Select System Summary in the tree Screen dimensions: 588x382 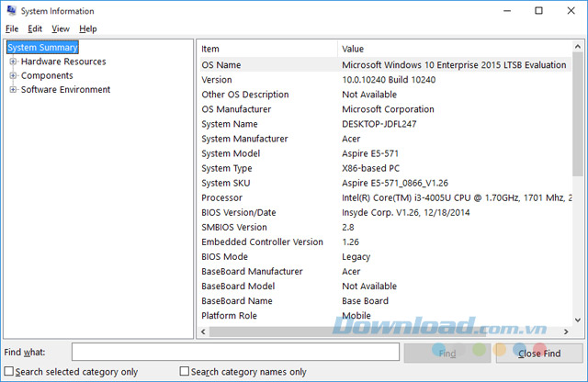(x=42, y=47)
